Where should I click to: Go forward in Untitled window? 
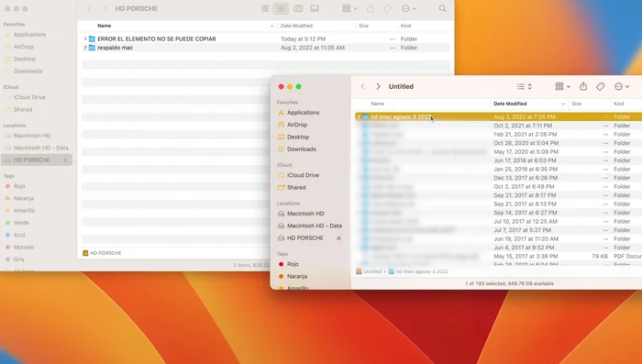(378, 86)
